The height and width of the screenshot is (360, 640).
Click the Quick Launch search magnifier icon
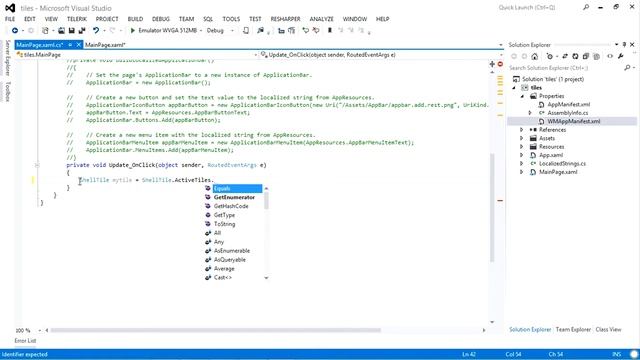(586, 7)
